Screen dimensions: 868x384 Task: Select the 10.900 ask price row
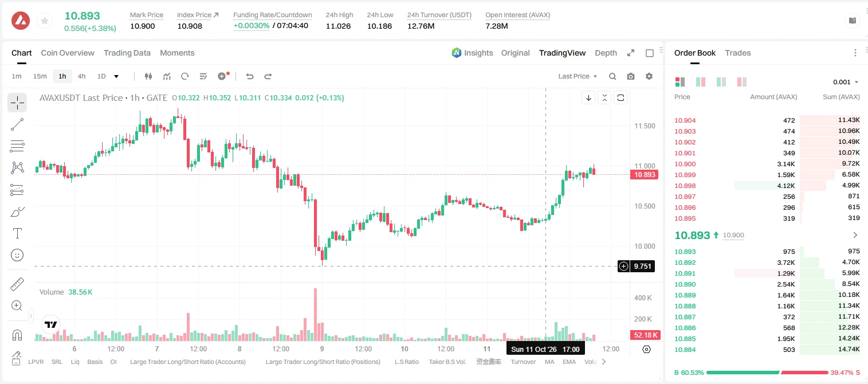point(767,164)
